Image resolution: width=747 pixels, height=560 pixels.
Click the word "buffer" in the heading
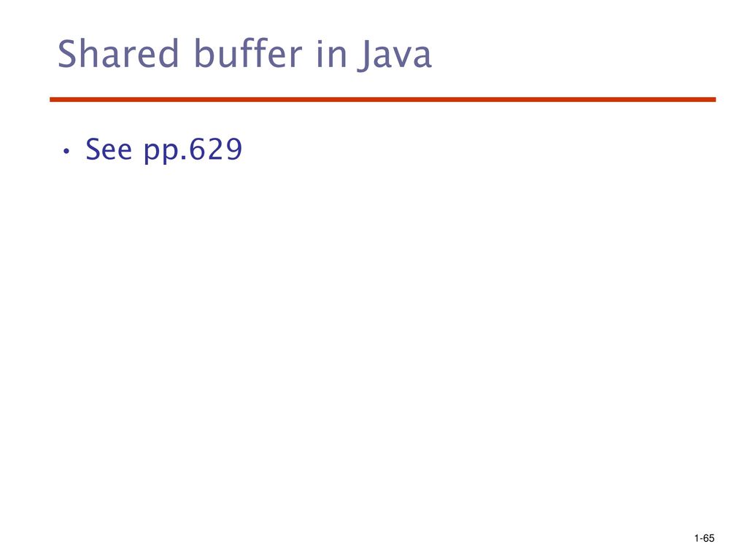[x=248, y=53]
